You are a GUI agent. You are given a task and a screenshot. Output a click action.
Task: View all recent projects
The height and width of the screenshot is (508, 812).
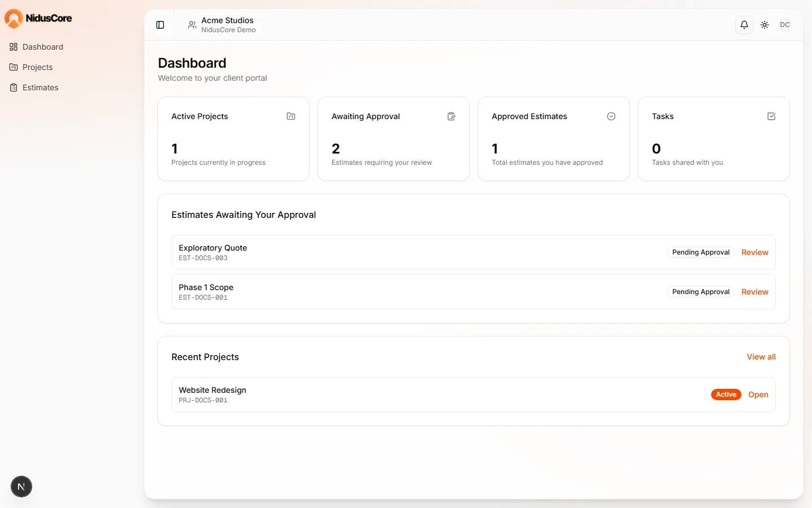[x=761, y=357]
